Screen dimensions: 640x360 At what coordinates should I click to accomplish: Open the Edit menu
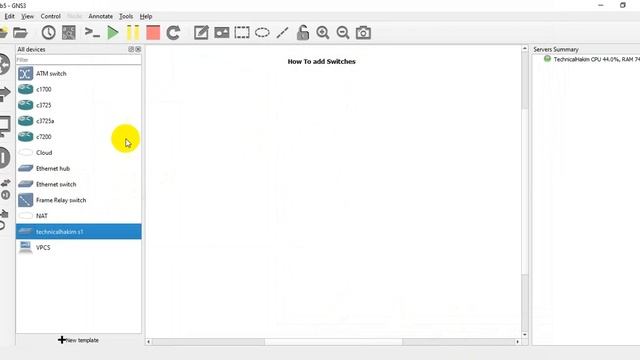pos(10,16)
